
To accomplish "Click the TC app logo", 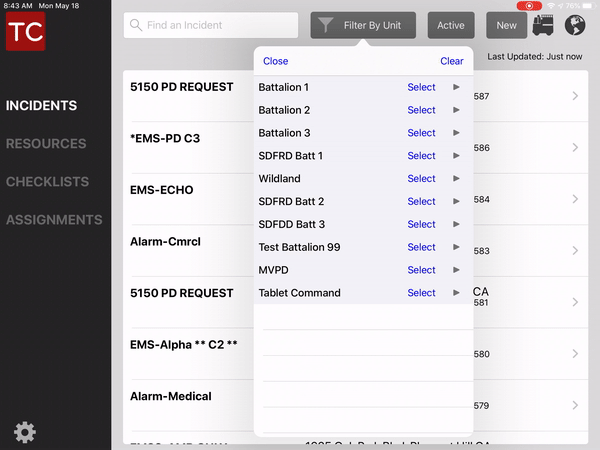I will [x=25, y=30].
